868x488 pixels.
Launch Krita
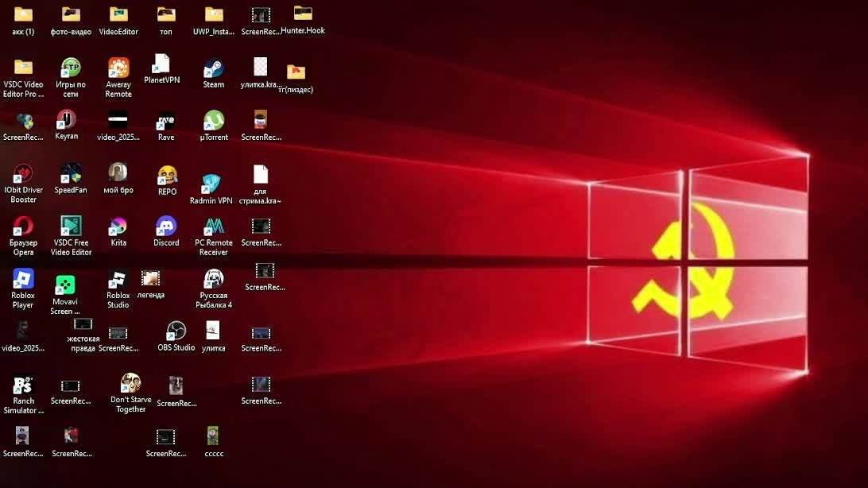tap(118, 227)
